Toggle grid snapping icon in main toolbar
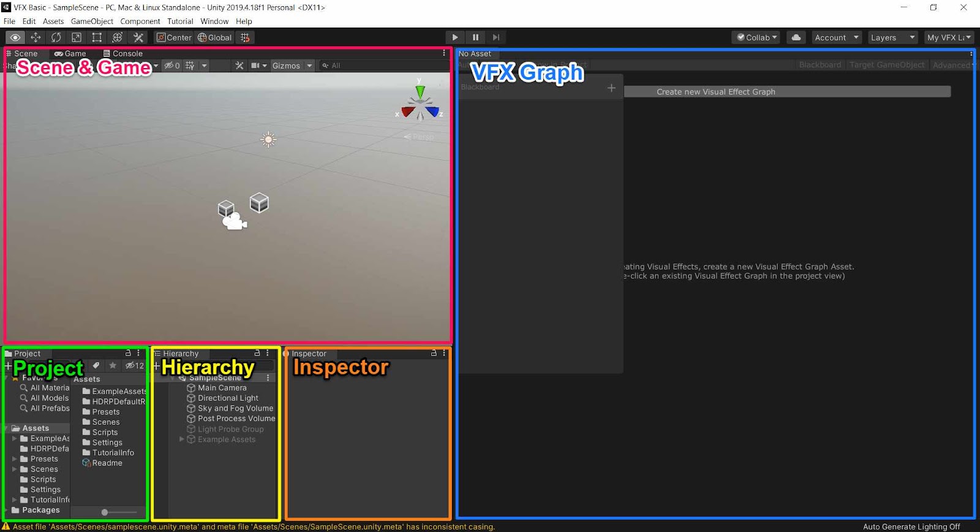The image size is (980, 532). tap(245, 37)
